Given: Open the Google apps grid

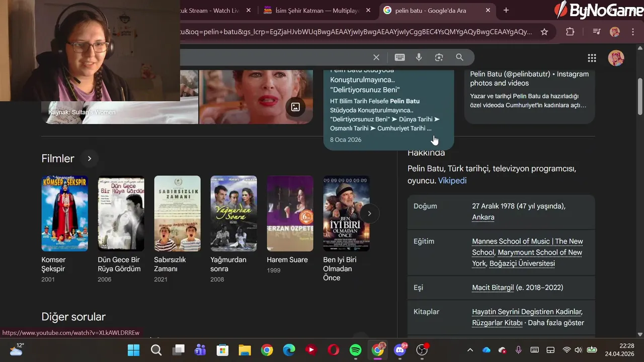Looking at the screenshot, I should tap(592, 58).
